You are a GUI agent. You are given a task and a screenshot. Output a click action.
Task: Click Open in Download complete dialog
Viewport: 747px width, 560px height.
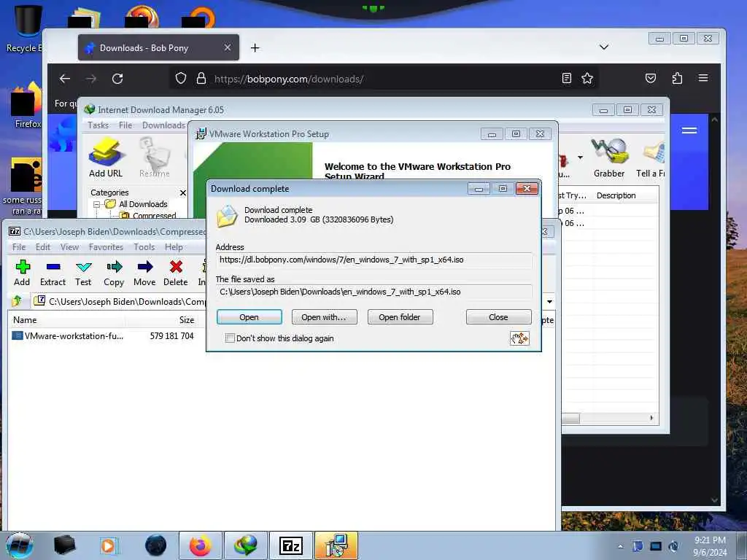pyautogui.click(x=249, y=317)
